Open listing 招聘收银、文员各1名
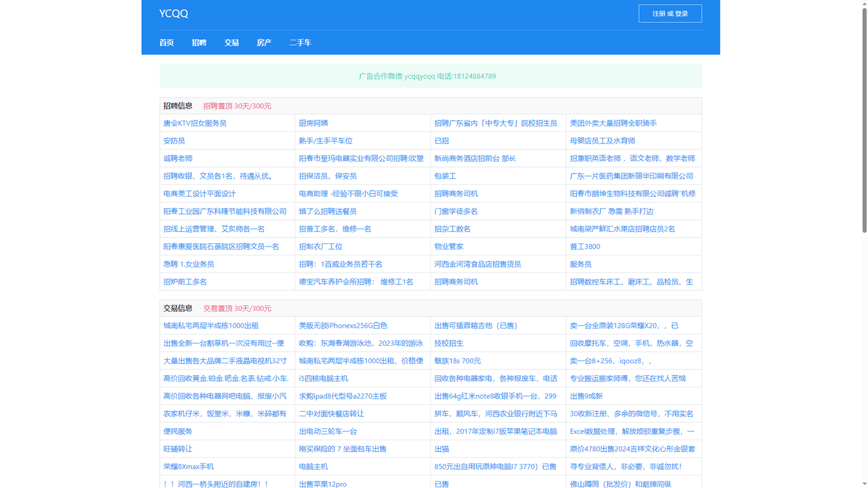The image size is (868, 488). pyautogui.click(x=219, y=176)
